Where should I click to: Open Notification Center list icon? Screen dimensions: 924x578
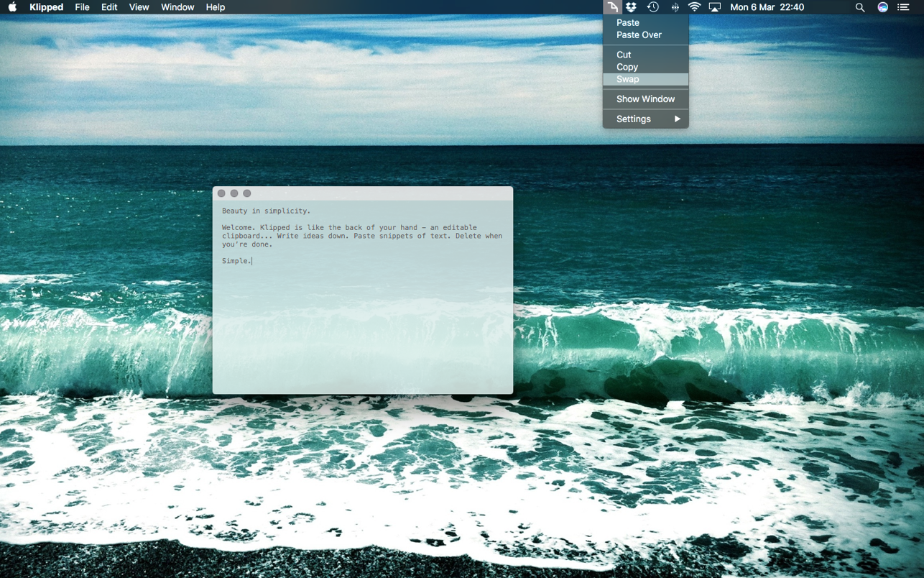click(x=903, y=7)
